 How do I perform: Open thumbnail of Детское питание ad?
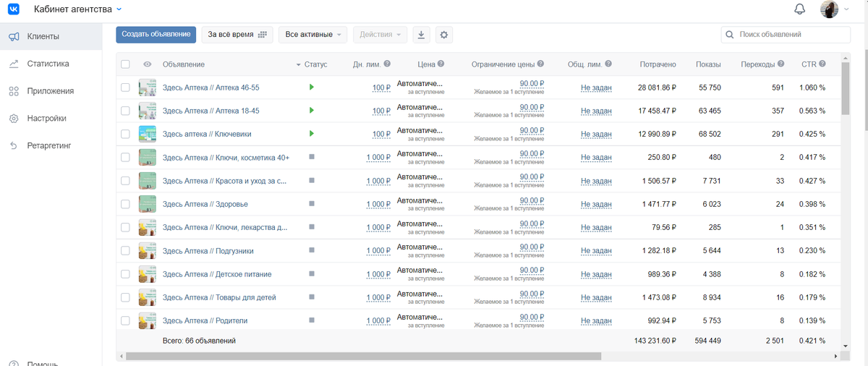tap(148, 274)
